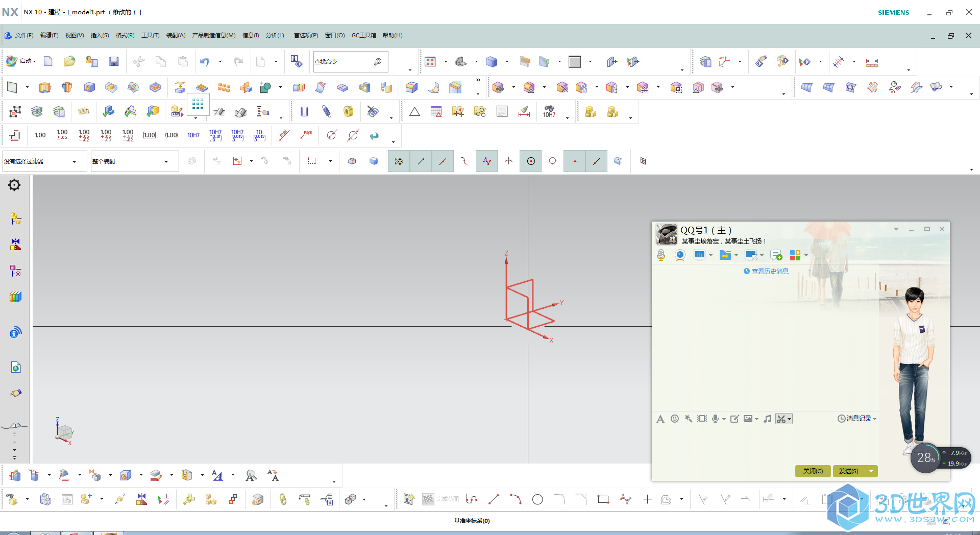Toggle Quadrant Point snap option
The image size is (980, 535).
(552, 161)
